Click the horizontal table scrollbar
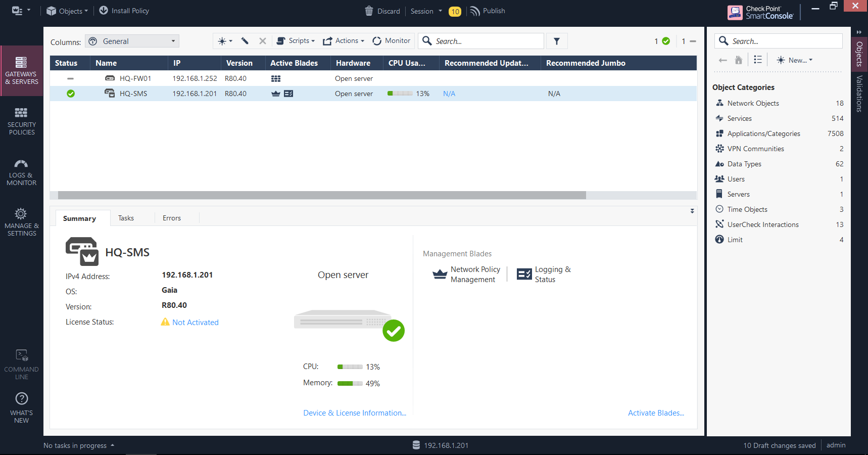Image resolution: width=868 pixels, height=455 pixels. (x=322, y=195)
